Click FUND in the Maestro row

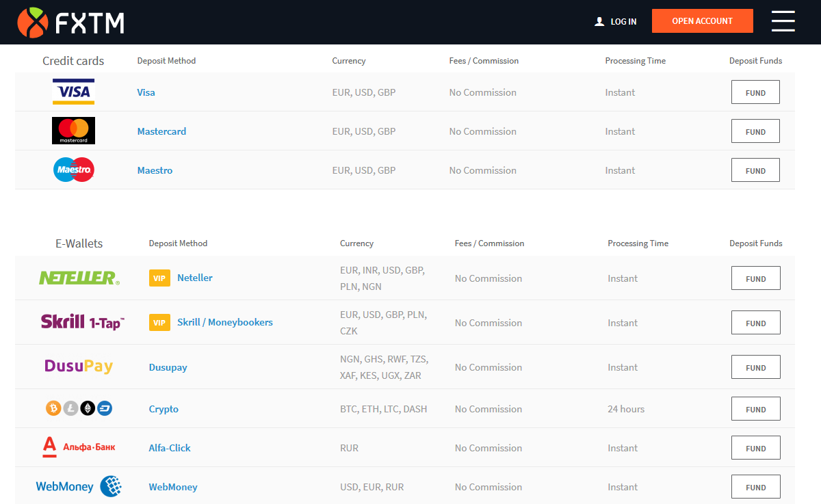pos(755,170)
